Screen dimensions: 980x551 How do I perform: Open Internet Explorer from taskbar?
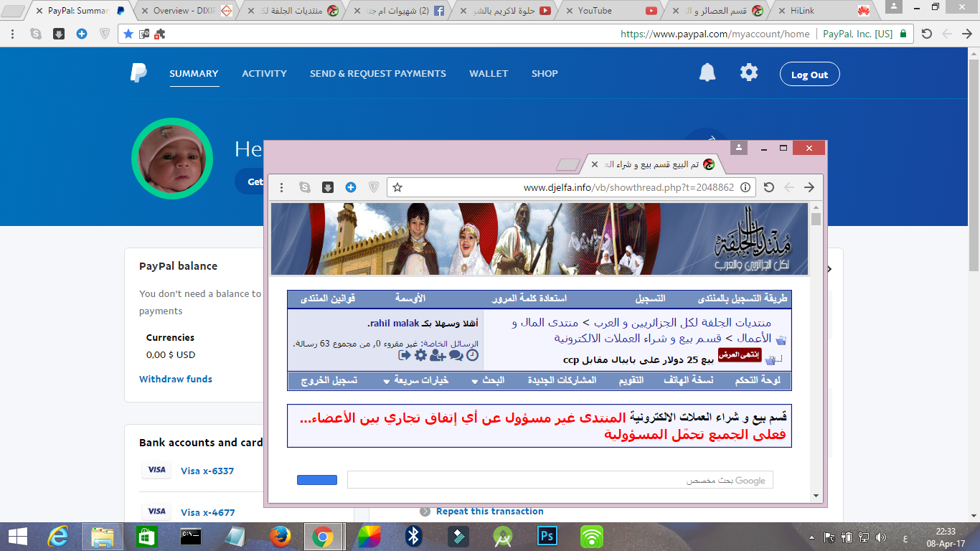[x=57, y=537]
